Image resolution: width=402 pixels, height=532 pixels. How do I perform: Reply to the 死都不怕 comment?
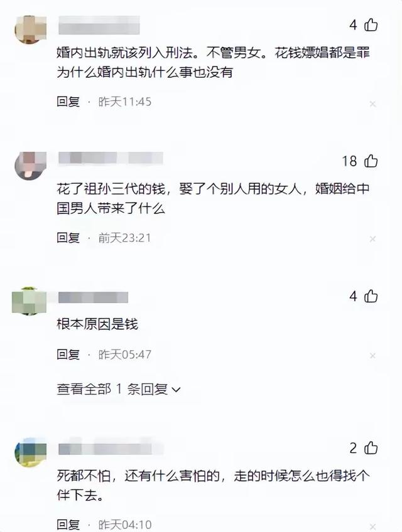click(68, 524)
